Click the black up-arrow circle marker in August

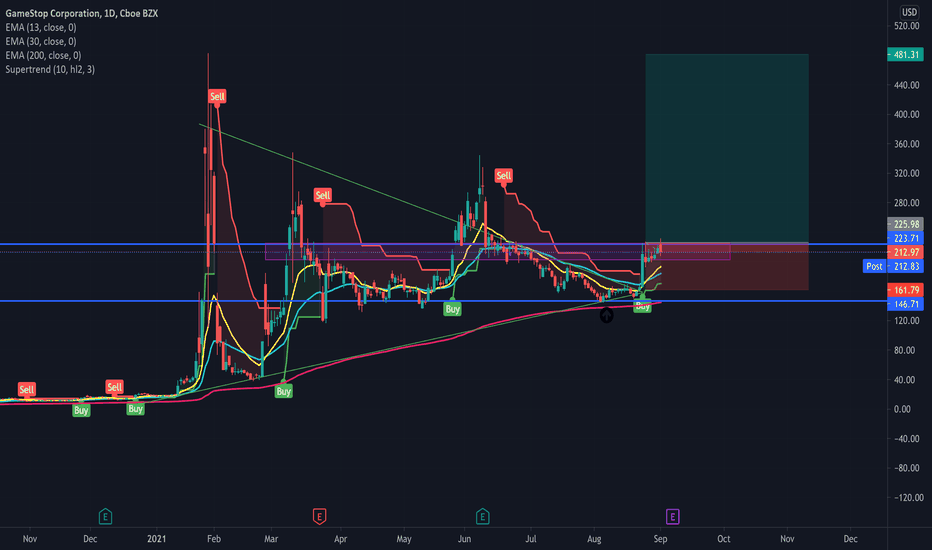coord(606,316)
